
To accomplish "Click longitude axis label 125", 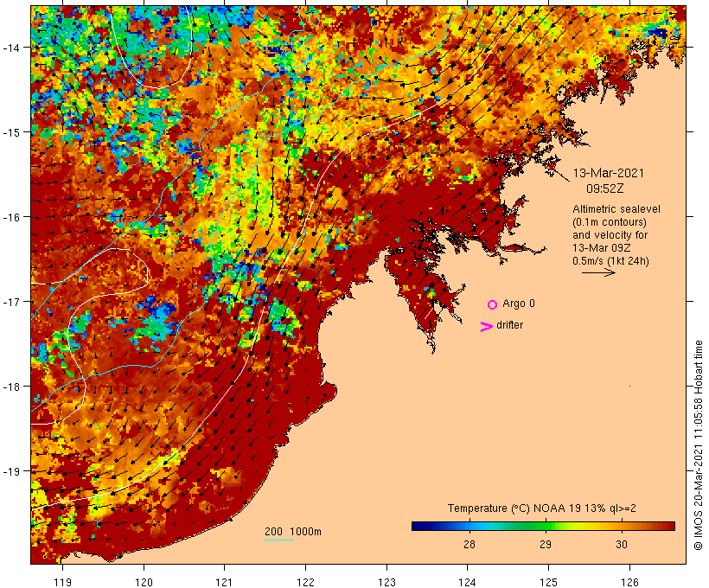I will pyautogui.click(x=548, y=582).
